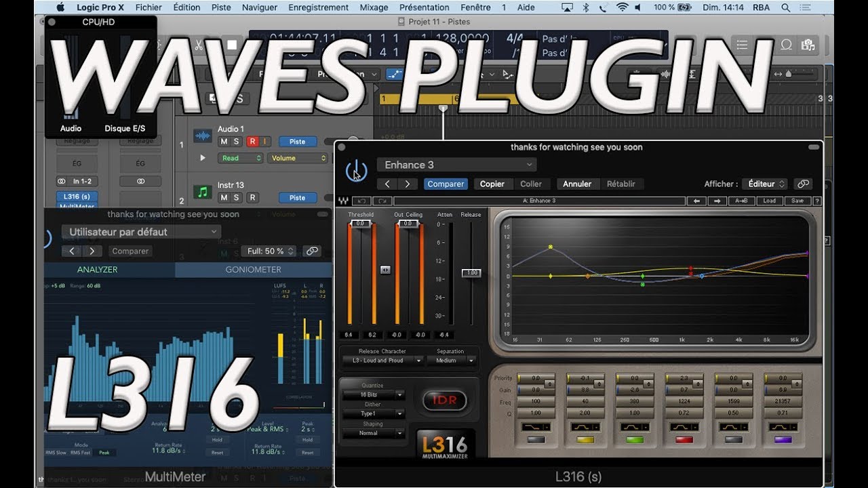
Task: Click the Wi-Fi icon in the menu bar
Action: 622,7
